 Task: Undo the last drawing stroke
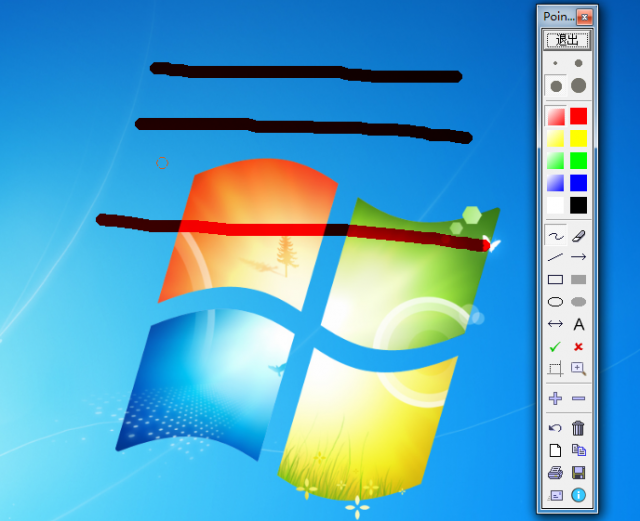(555, 428)
